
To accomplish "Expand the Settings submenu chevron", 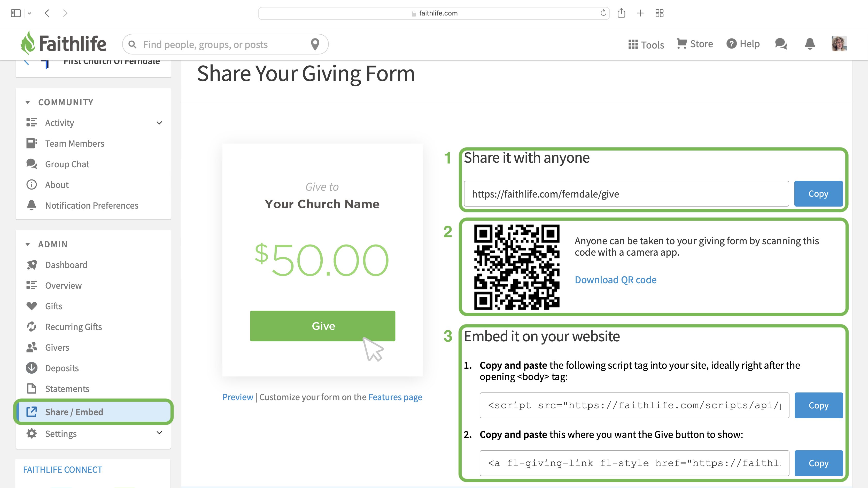I will [159, 433].
